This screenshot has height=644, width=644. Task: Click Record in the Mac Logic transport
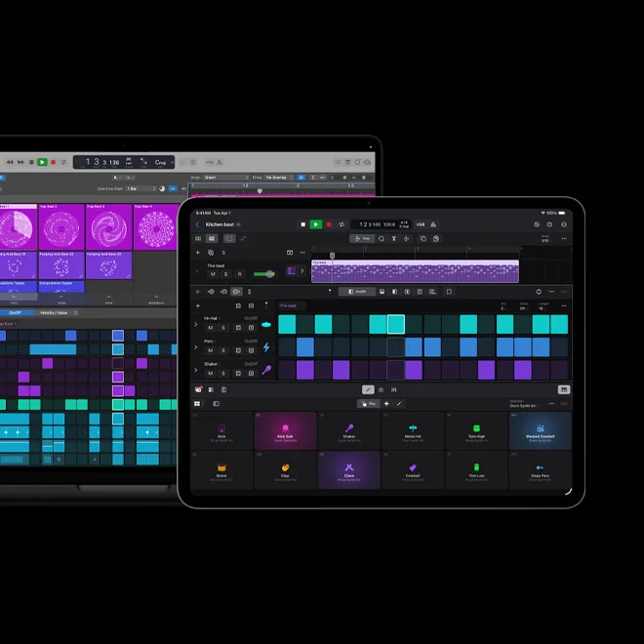click(x=53, y=162)
